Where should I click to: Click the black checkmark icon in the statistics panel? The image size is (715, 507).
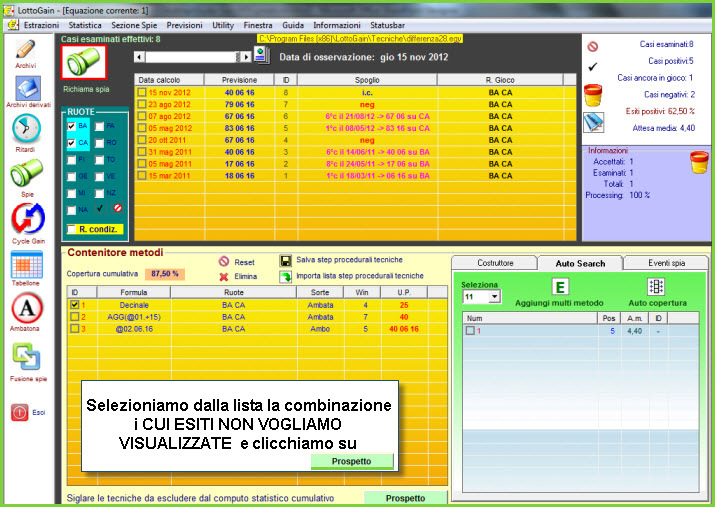click(x=592, y=67)
